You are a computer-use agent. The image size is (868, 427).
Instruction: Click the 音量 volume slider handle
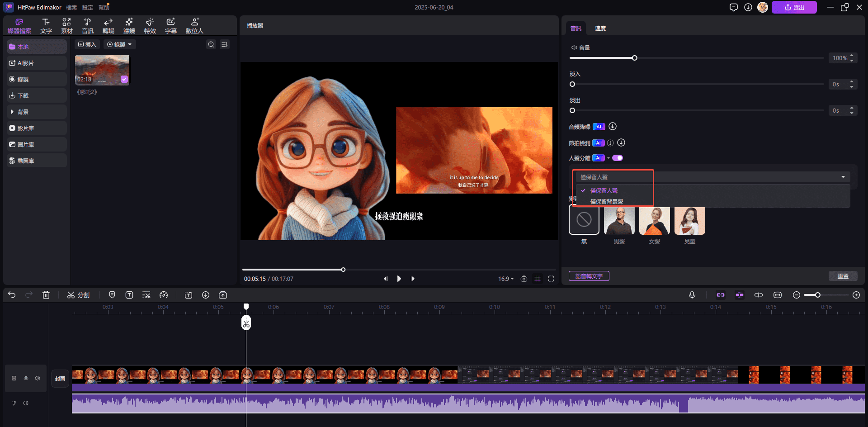(635, 58)
